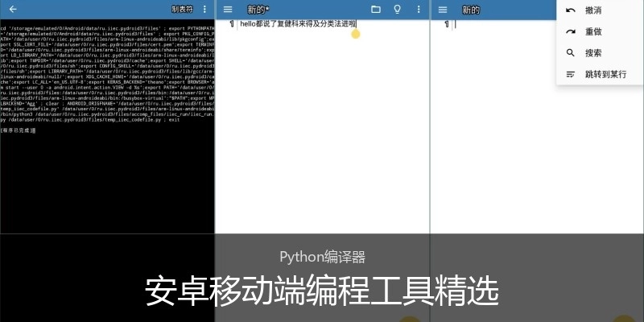Choose 搜索 (Search) in the popup menu
This screenshot has height=322, width=644.
click(593, 53)
